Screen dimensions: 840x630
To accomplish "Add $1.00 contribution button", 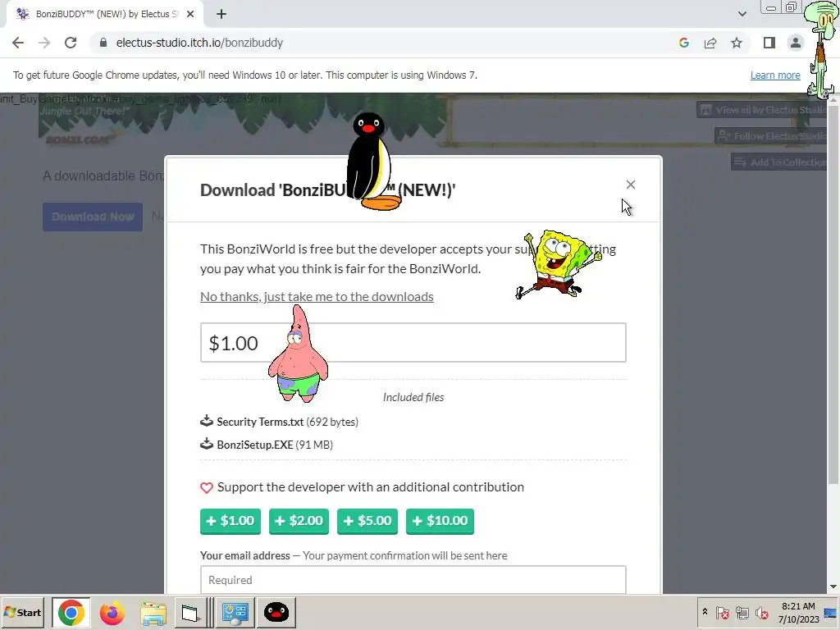I will pyautogui.click(x=231, y=521).
